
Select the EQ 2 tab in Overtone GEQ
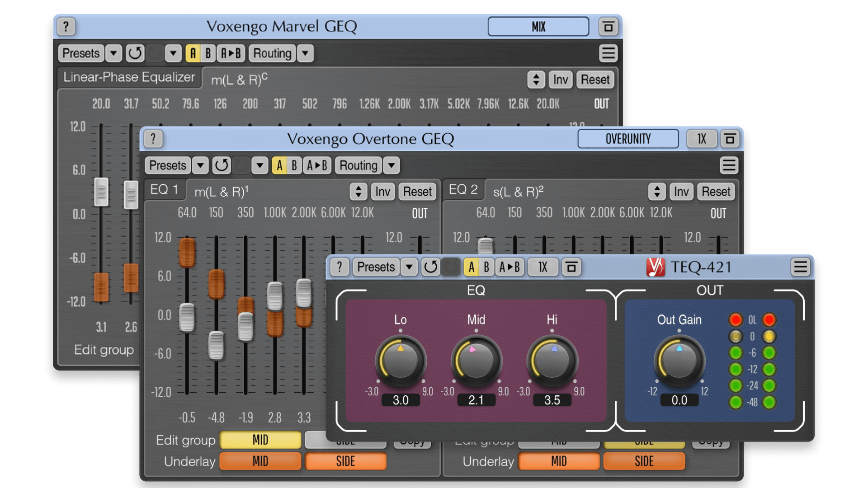click(463, 190)
